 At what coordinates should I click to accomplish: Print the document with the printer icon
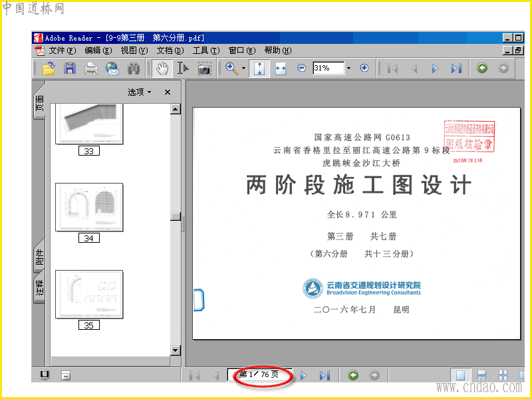pyautogui.click(x=91, y=68)
